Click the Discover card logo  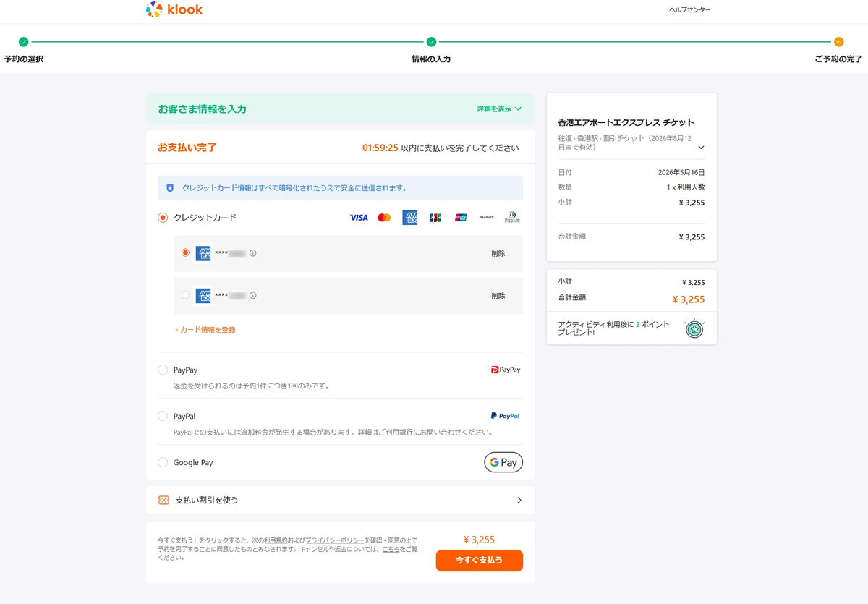(x=486, y=218)
